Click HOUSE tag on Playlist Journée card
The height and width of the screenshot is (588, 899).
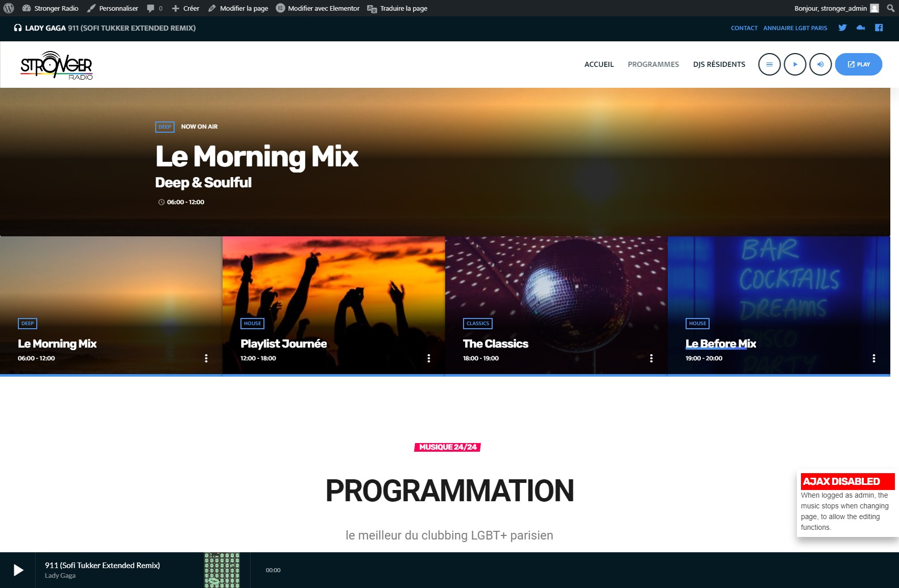pos(252,324)
